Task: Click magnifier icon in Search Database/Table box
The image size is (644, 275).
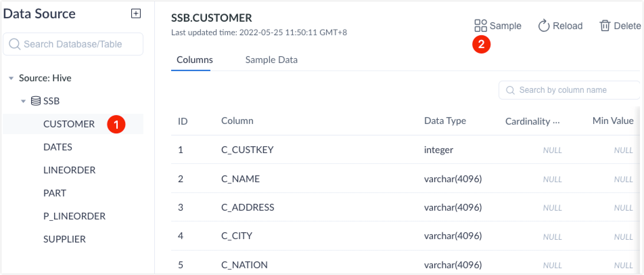Action: [15, 44]
